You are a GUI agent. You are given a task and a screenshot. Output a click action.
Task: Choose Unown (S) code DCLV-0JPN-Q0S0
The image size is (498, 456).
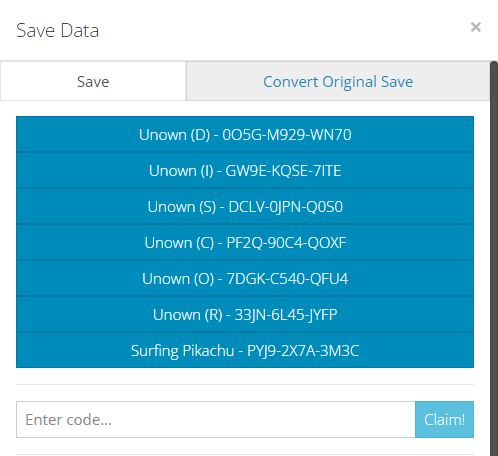click(x=245, y=206)
